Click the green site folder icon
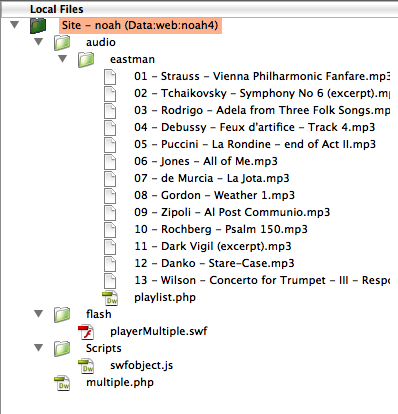 click(38, 26)
